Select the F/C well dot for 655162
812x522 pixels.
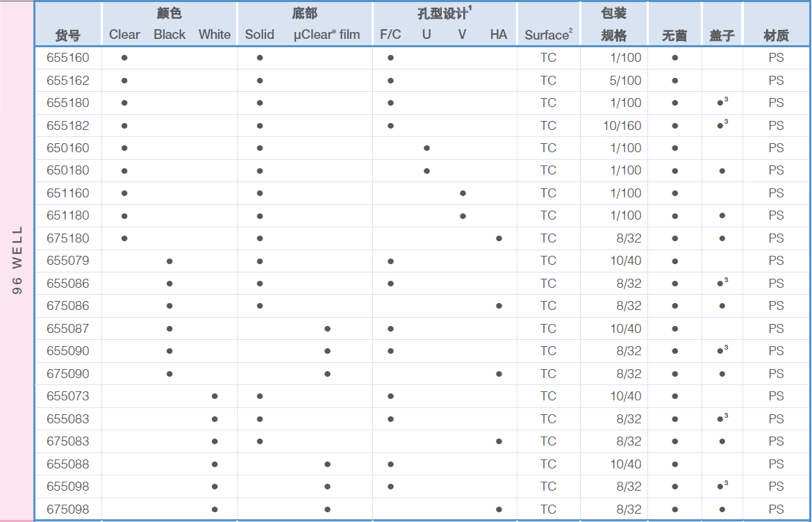tap(390, 80)
